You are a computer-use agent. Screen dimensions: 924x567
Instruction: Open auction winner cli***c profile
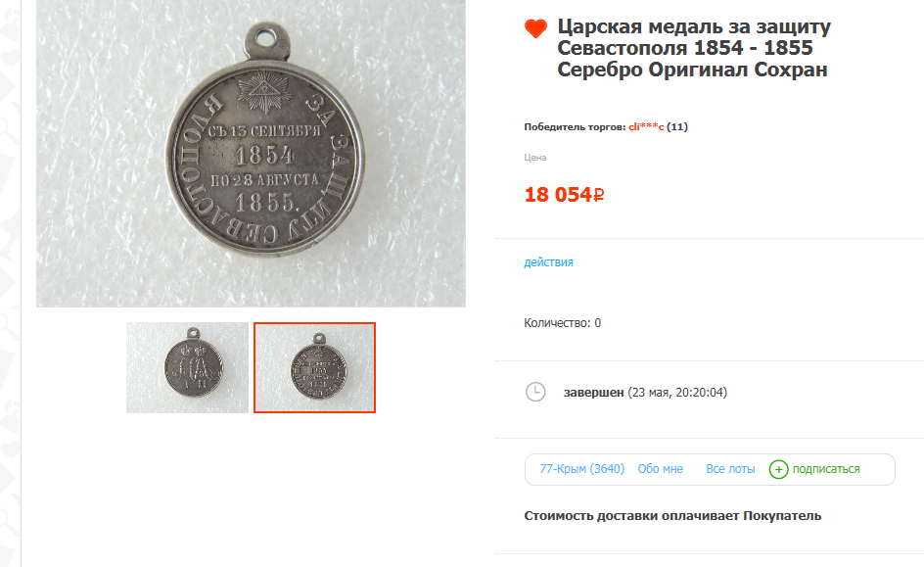[646, 126]
